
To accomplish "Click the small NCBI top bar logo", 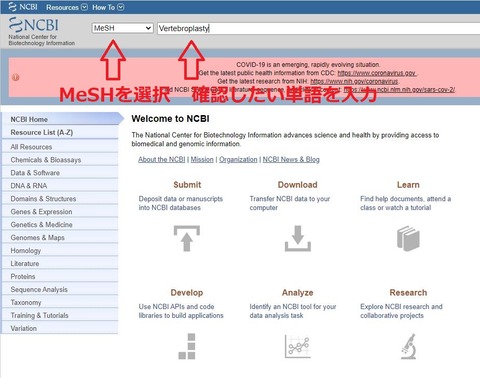I will [x=23, y=7].
